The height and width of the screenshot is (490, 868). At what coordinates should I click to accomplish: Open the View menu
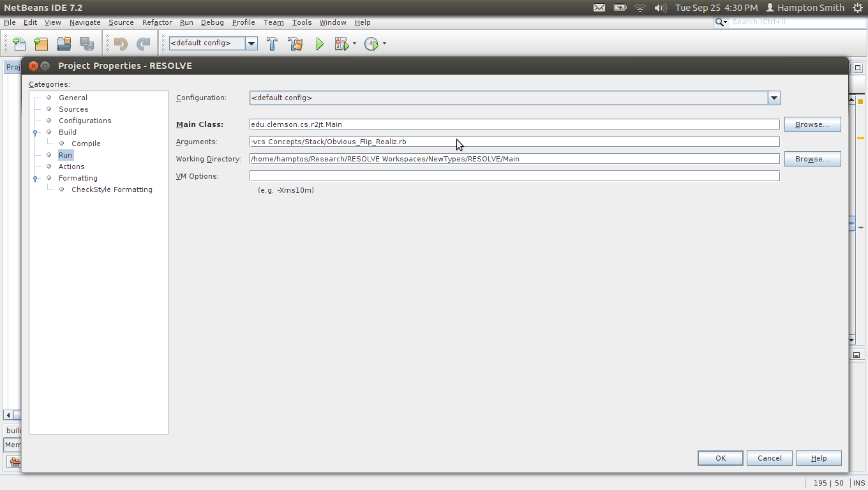(x=52, y=22)
